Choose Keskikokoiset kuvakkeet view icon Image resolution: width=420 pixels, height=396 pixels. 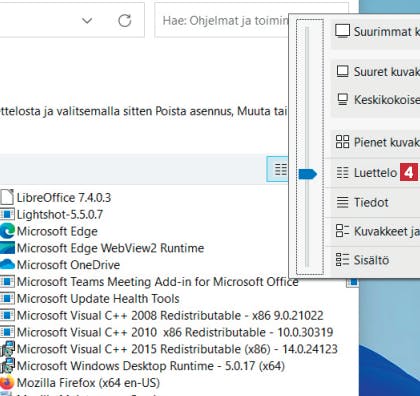[342, 99]
